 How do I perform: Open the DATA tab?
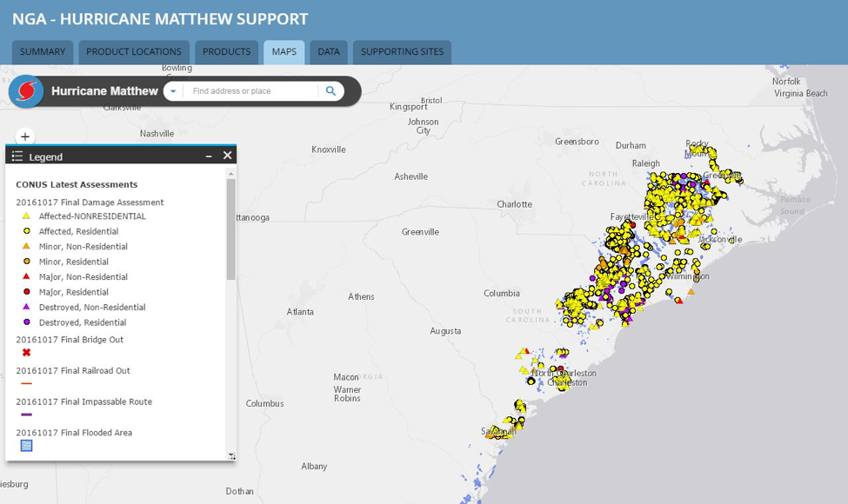329,52
